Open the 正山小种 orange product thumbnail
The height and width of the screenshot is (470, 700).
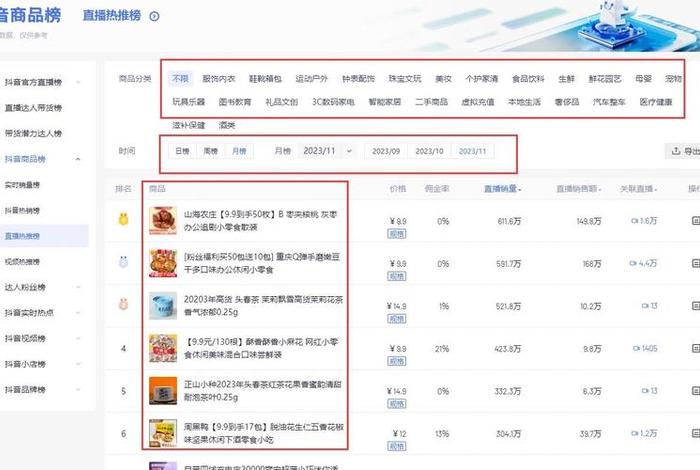point(163,391)
